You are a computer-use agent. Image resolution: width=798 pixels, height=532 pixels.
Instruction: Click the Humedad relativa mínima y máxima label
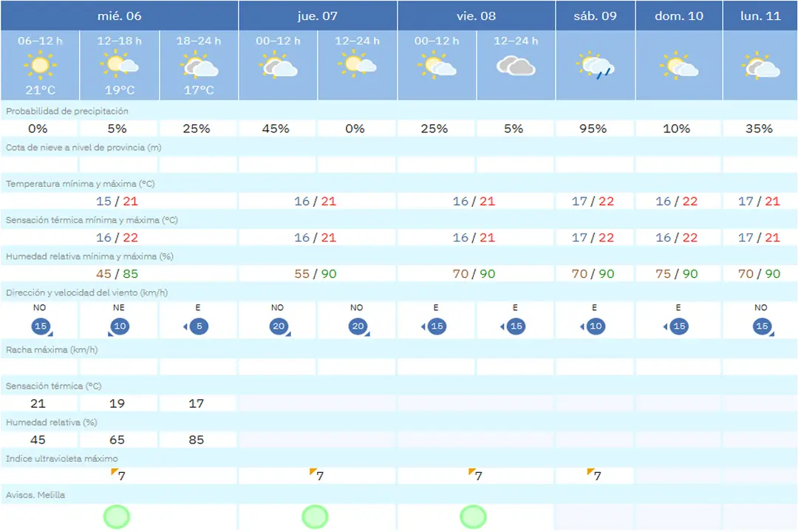[89, 256]
